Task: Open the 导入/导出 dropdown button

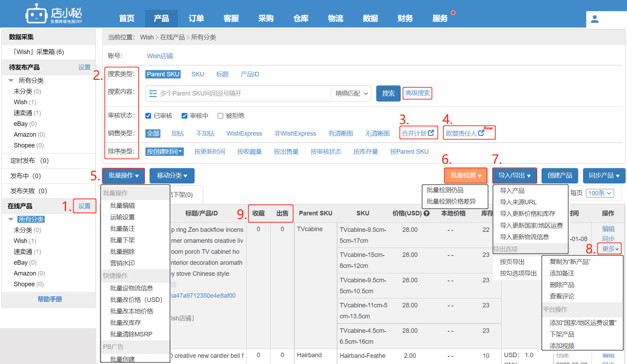Action: [x=514, y=176]
